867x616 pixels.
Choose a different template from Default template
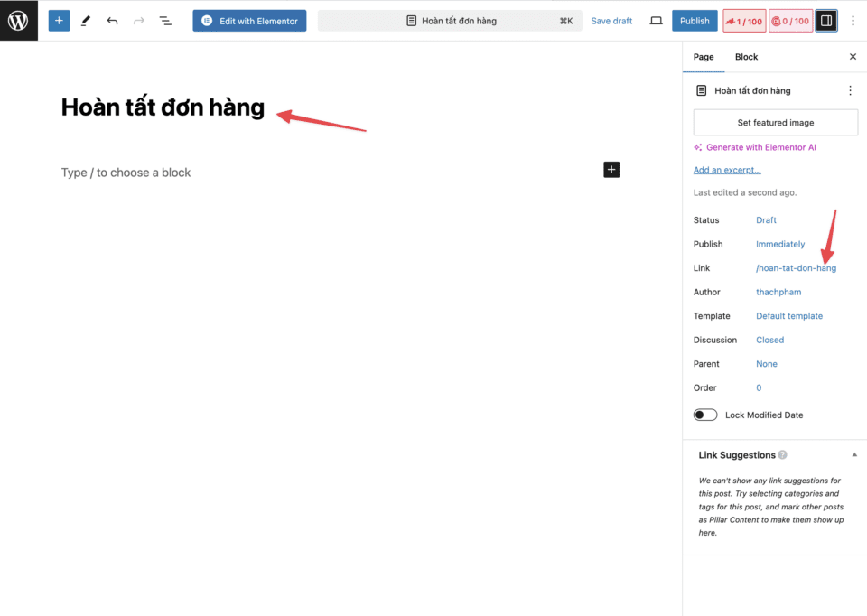(788, 316)
